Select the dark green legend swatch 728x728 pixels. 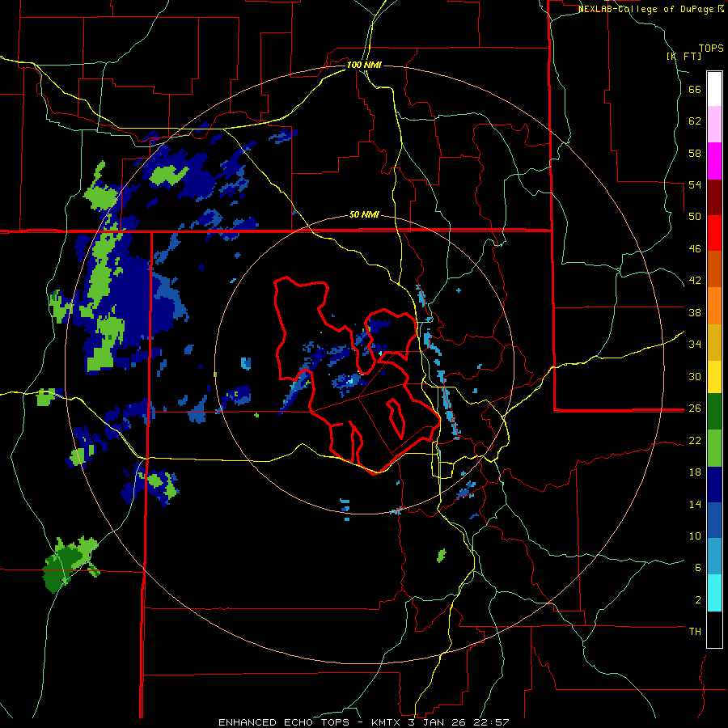tap(714, 412)
